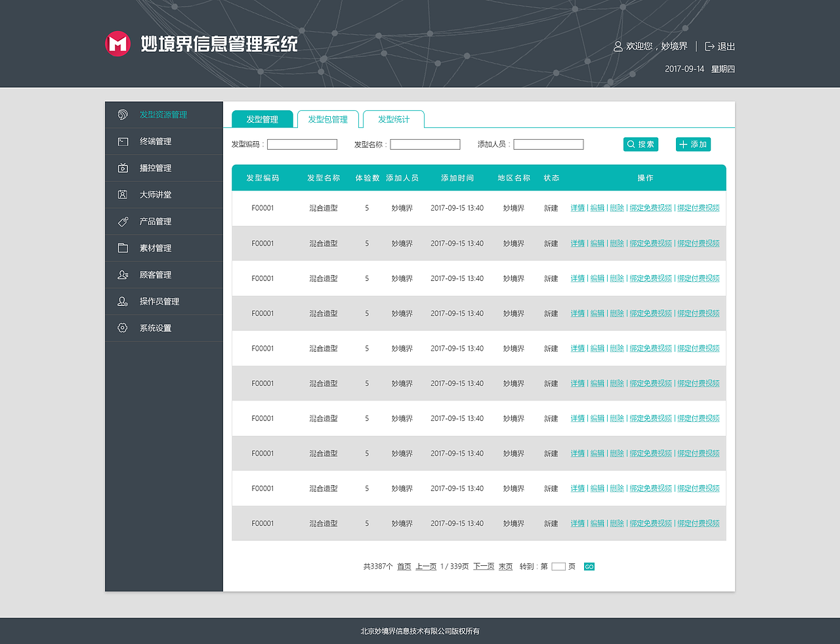The image size is (840, 644).
Task: Open 详情 for the first table row
Action: click(x=577, y=207)
